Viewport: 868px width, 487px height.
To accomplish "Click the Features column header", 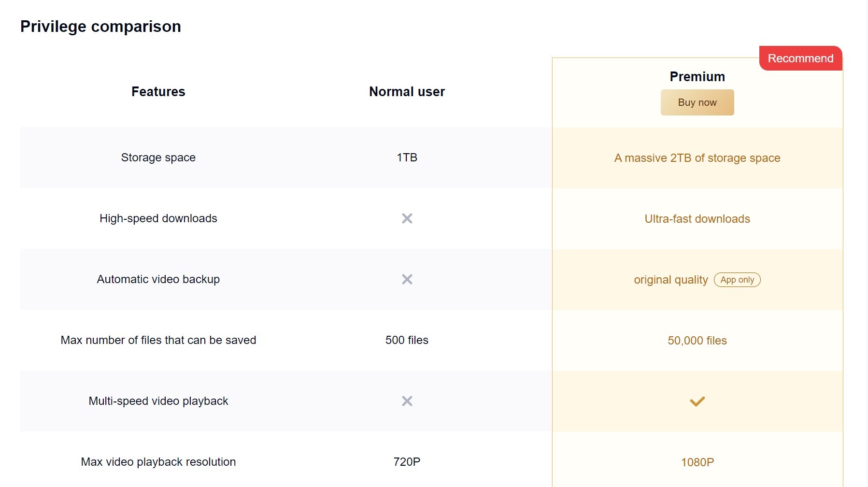I will click(x=158, y=92).
